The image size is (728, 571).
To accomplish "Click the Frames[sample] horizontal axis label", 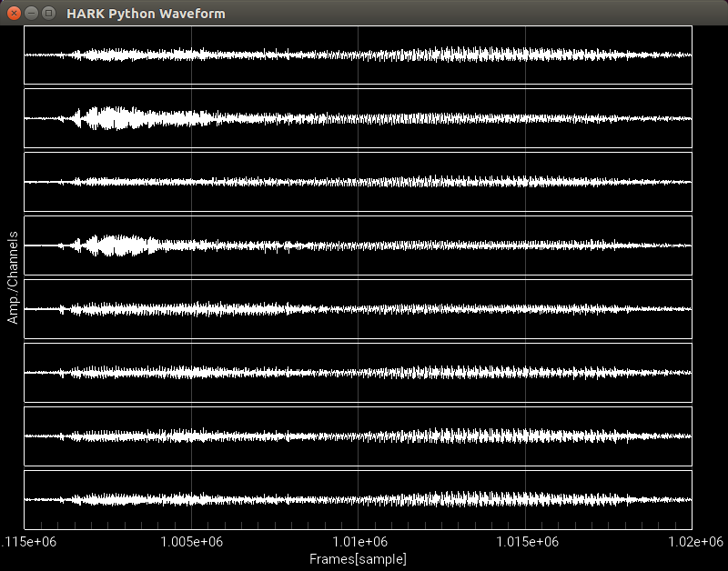I will 358,558.
